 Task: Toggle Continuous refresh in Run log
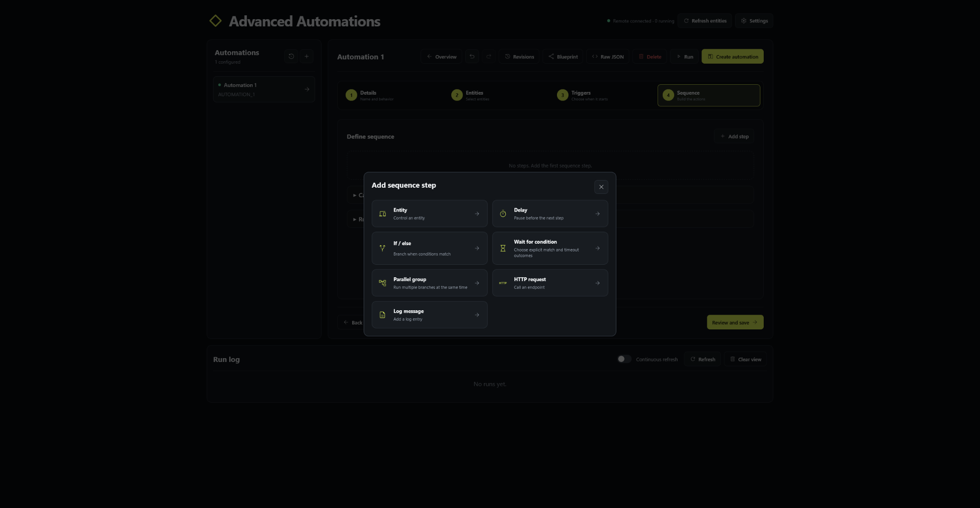[624, 359]
